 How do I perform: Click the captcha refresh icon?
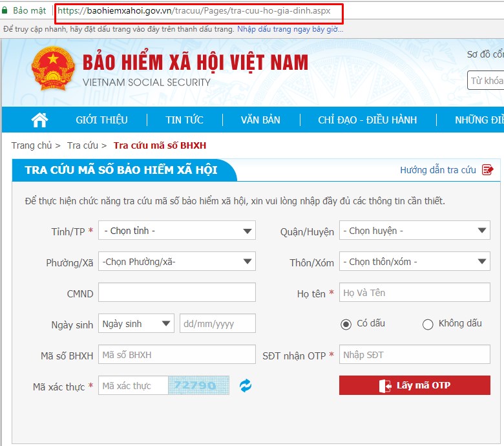(x=246, y=385)
